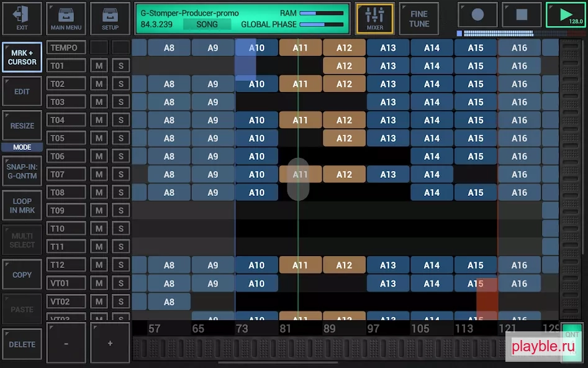This screenshot has width=588, height=368.
Task: Click the MODE label under RESIZE
Action: pyautogui.click(x=22, y=147)
